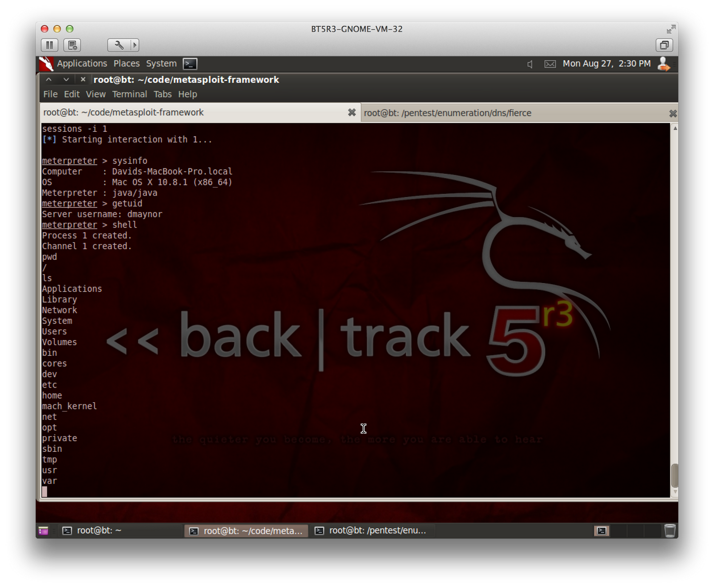Click scrollbar down arrow in terminal

point(675,492)
